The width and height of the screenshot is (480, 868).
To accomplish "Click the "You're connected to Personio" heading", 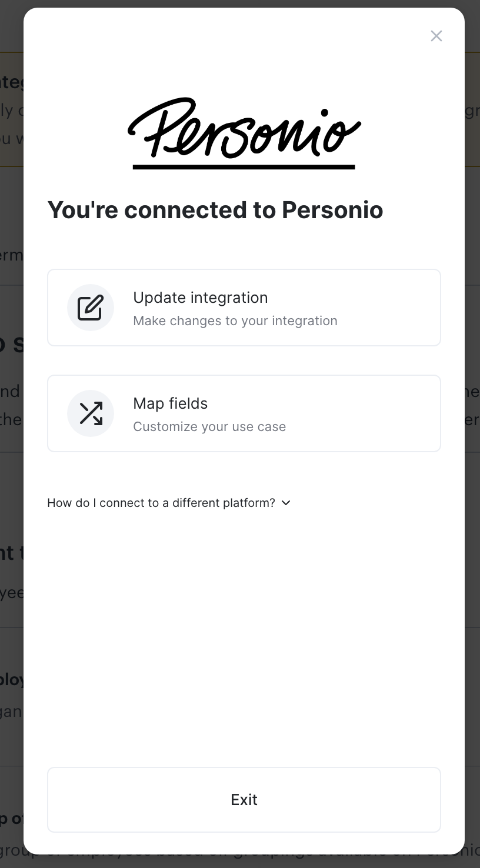I will [215, 210].
